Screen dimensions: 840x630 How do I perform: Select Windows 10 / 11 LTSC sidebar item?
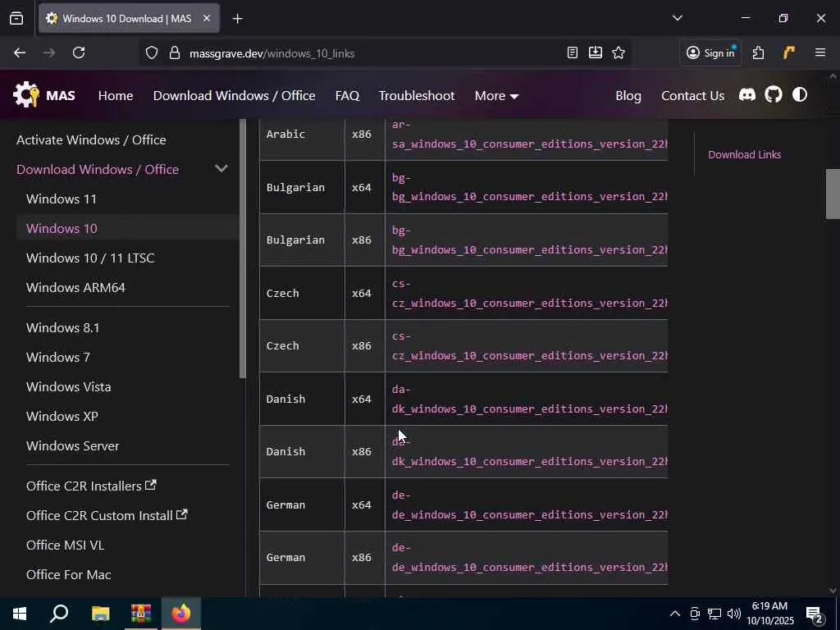tap(90, 258)
